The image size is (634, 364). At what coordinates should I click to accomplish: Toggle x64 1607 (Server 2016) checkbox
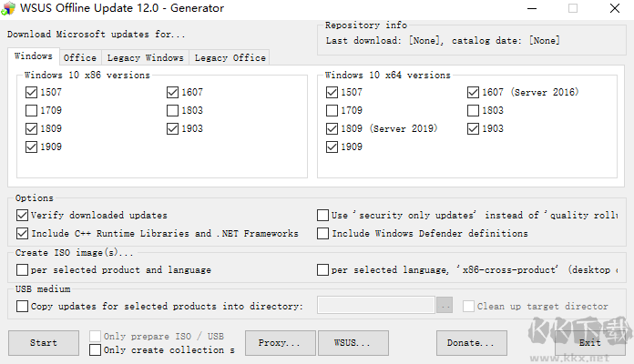pyautogui.click(x=473, y=92)
